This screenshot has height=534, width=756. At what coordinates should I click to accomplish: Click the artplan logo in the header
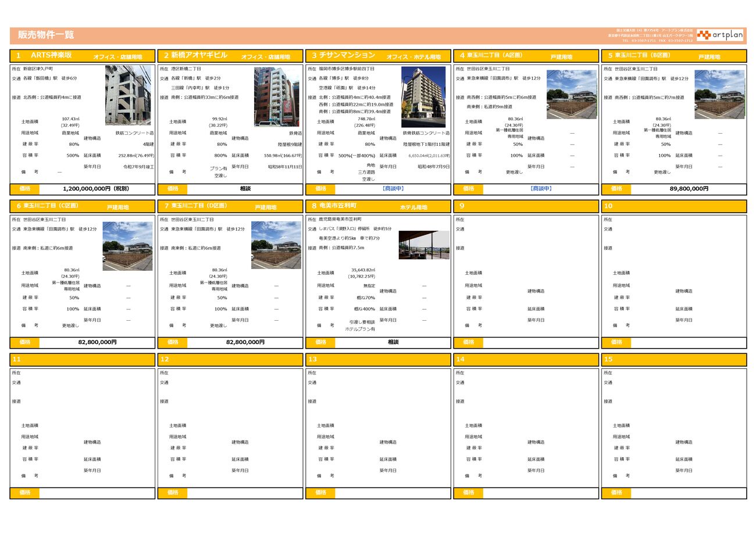[720, 35]
